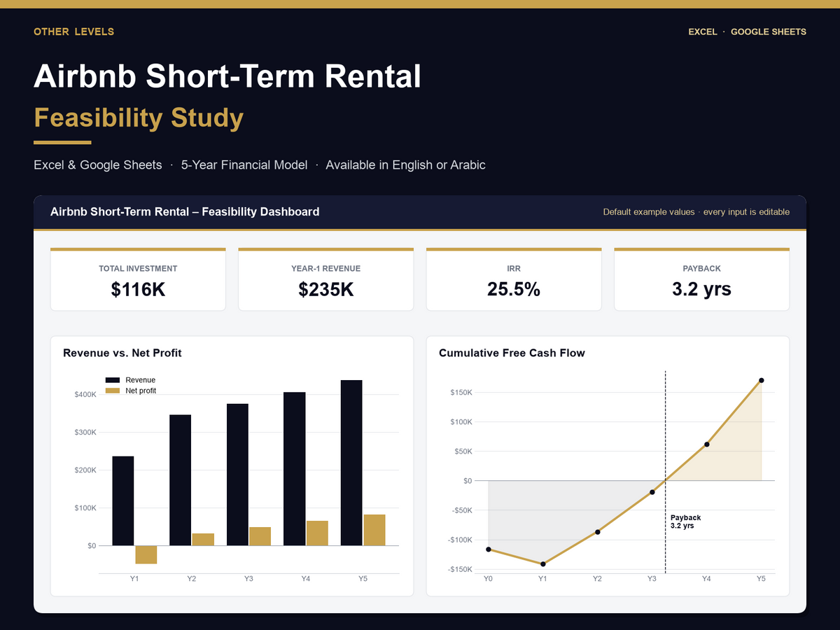Click 'Excel & Google Sheets' tagline text
This screenshot has height=630, width=840.
[x=98, y=165]
